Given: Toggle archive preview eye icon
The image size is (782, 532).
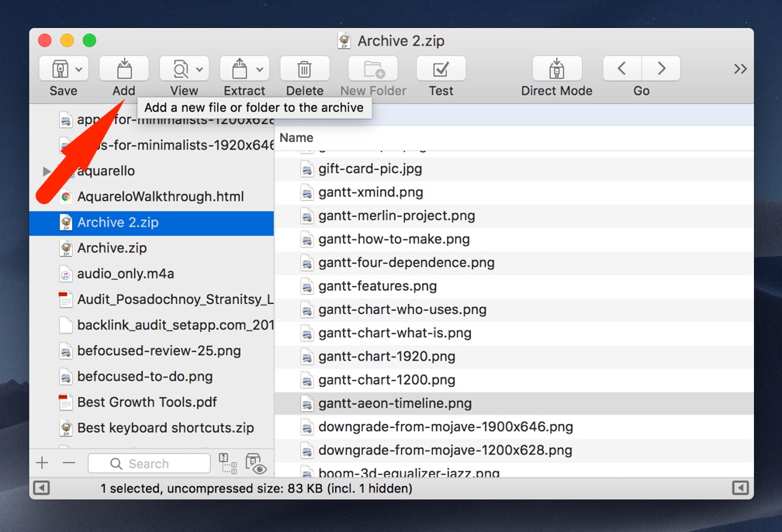Looking at the screenshot, I should pos(256,464).
